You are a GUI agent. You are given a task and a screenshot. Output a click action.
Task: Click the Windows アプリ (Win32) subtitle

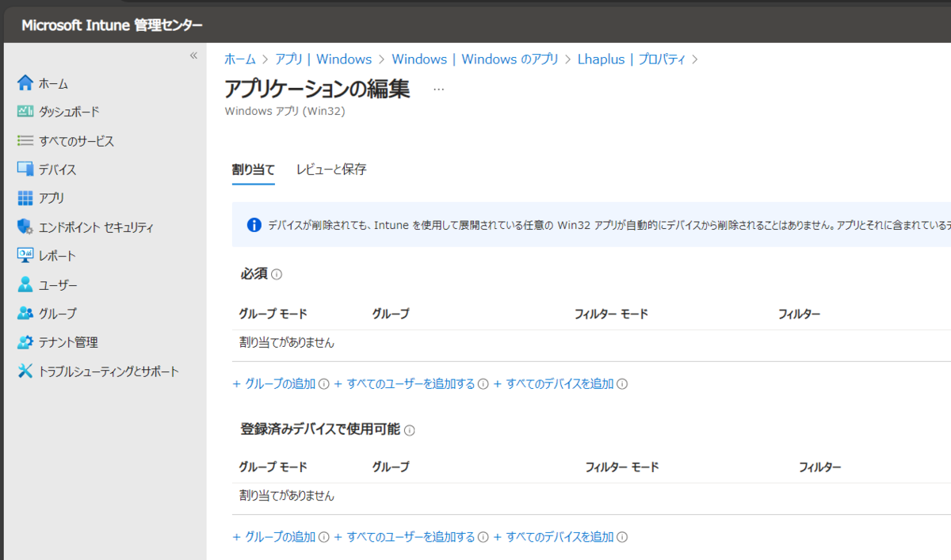click(285, 111)
